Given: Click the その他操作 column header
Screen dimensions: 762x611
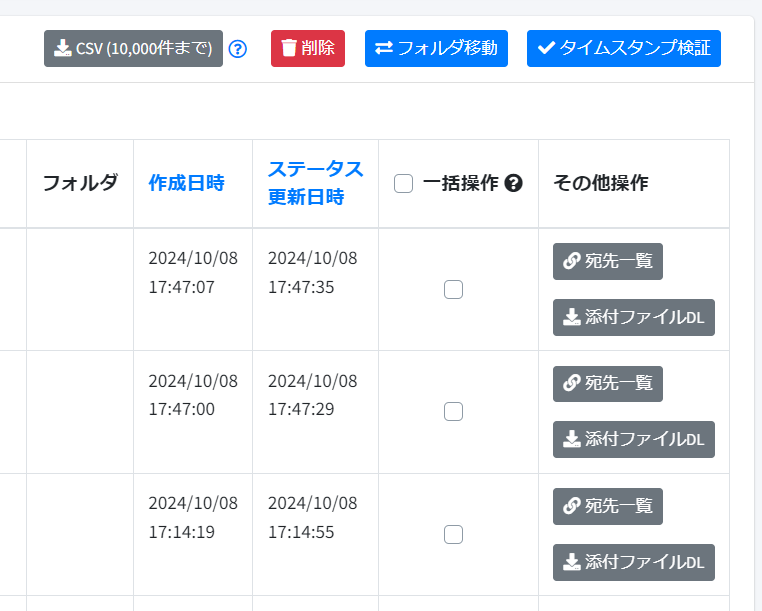Looking at the screenshot, I should (x=600, y=183).
